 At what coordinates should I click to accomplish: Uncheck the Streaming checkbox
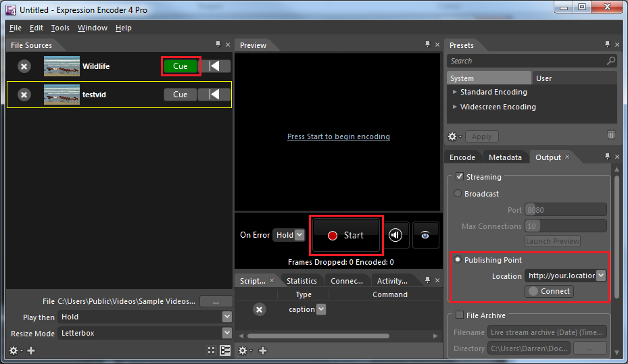point(460,176)
